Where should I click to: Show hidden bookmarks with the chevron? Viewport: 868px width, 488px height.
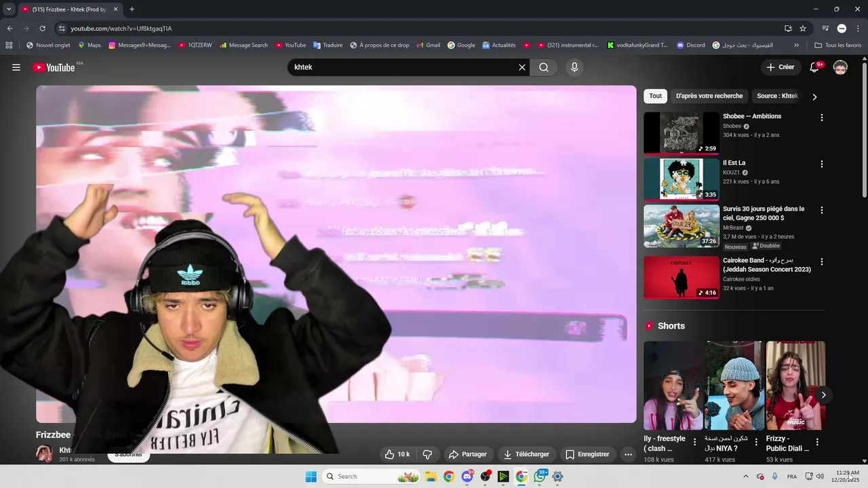[796, 45]
